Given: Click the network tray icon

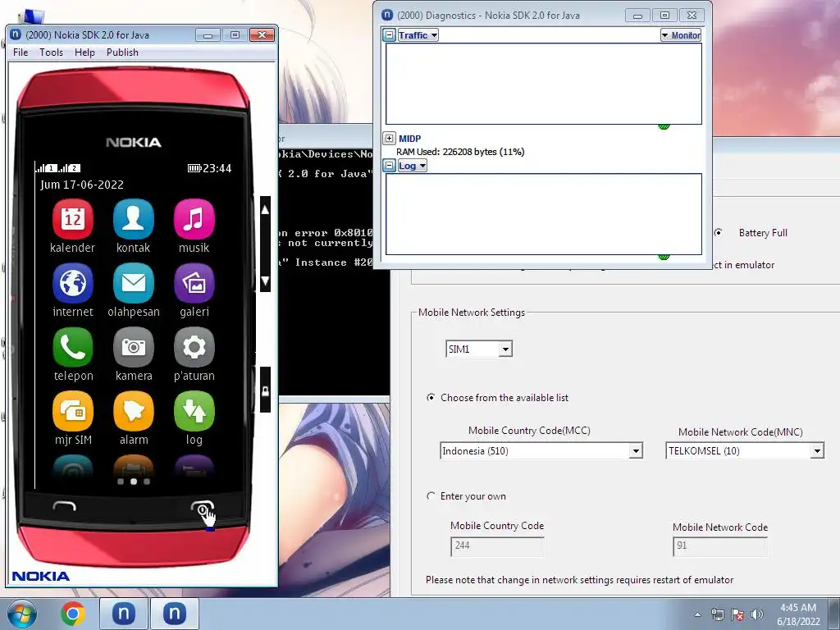Looking at the screenshot, I should pos(717,614).
